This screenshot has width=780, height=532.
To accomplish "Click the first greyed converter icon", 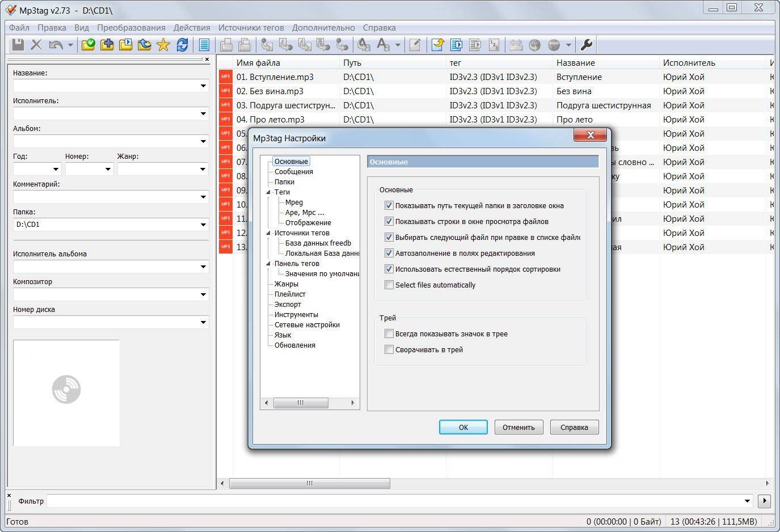I will click(x=266, y=45).
